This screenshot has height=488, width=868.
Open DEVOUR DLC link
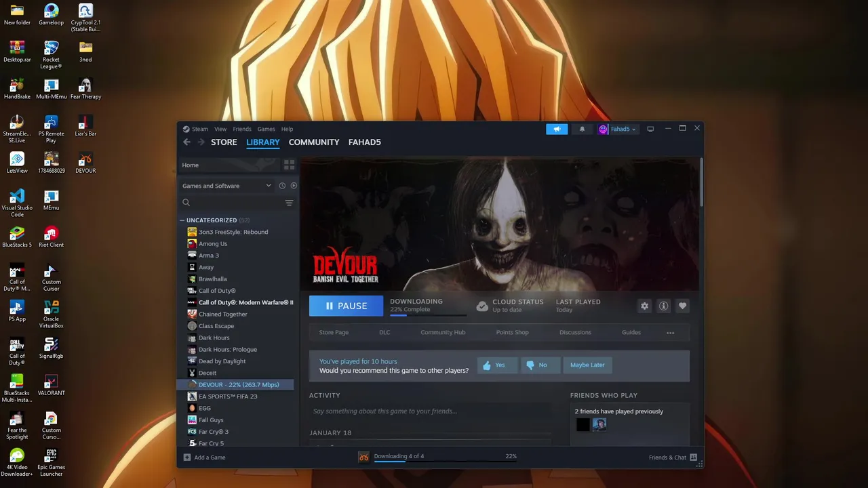click(x=384, y=332)
